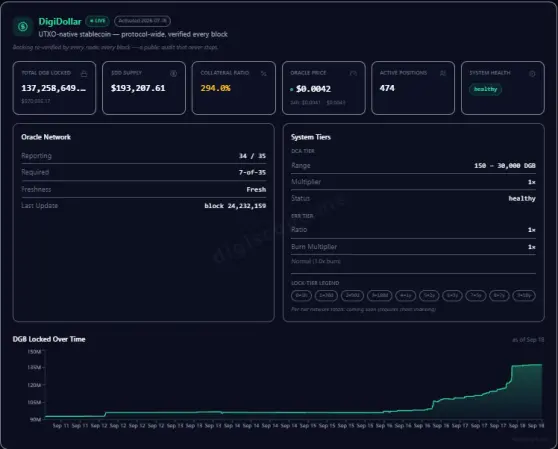Viewport: 558px width, 449px height.
Task: Click the Fresh freshness value
Action: (256, 189)
